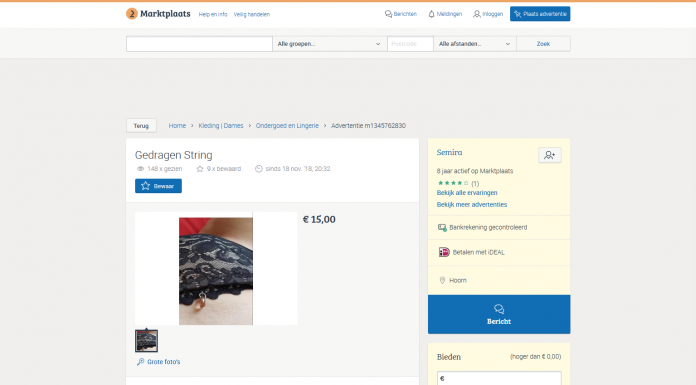Click Plaats advertentie button
The width and height of the screenshot is (696, 385).
click(x=540, y=14)
